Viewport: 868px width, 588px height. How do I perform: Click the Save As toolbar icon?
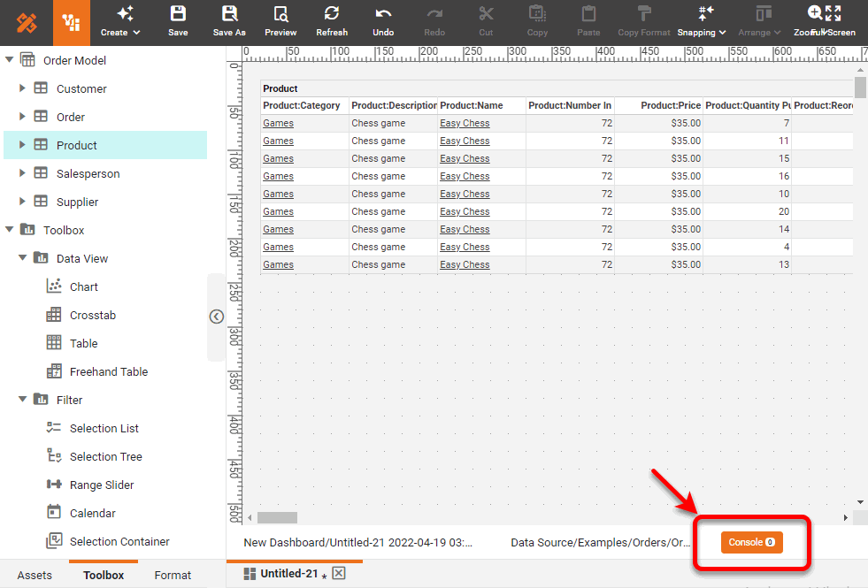pos(229,21)
